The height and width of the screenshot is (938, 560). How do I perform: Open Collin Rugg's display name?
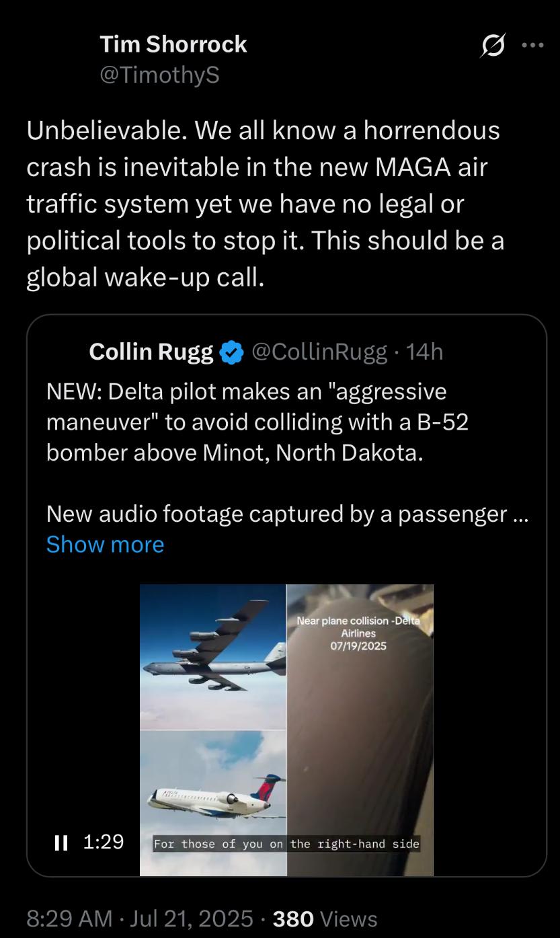click(151, 351)
